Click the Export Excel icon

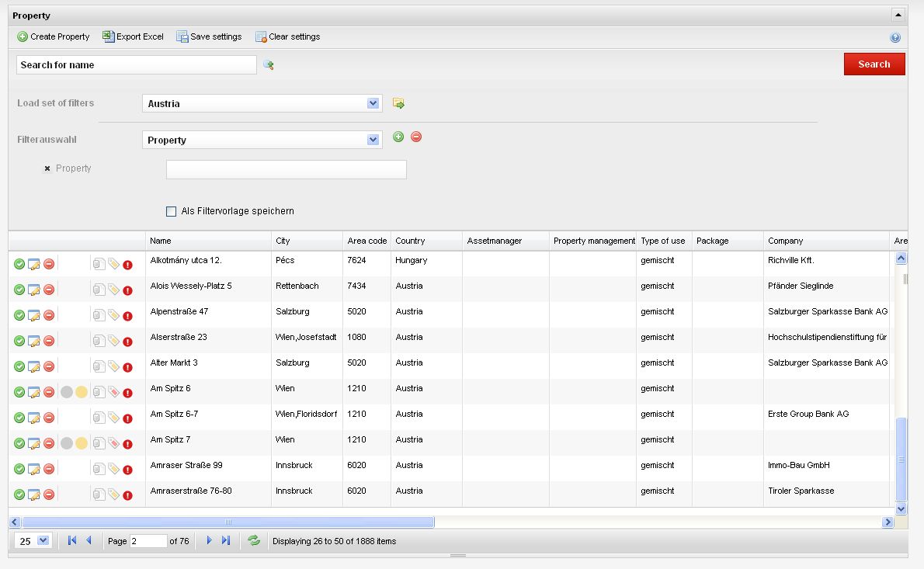(109, 36)
